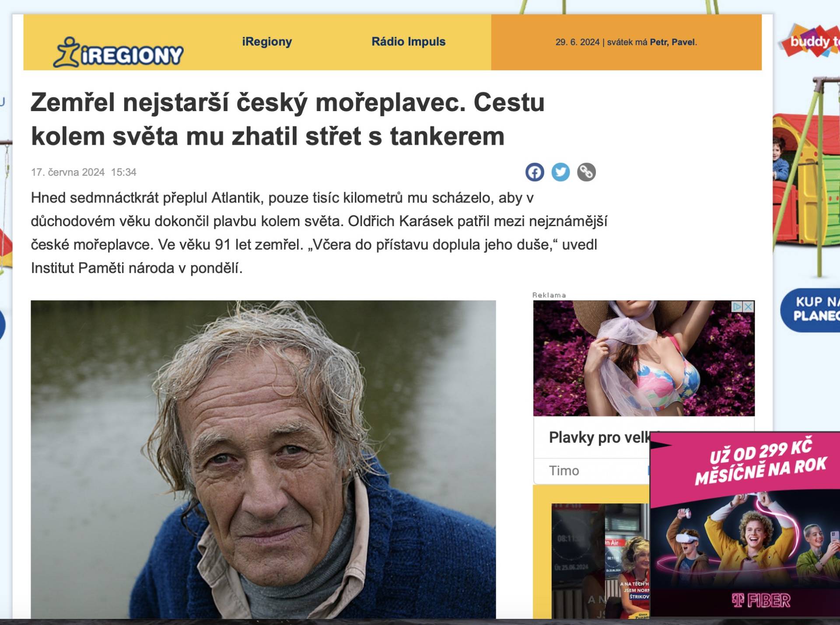
Task: Click the name day link Petr, Pavel
Action: (672, 42)
